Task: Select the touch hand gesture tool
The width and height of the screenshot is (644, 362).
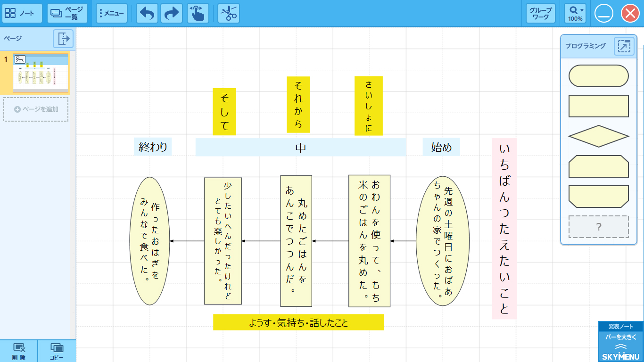Action: [198, 13]
